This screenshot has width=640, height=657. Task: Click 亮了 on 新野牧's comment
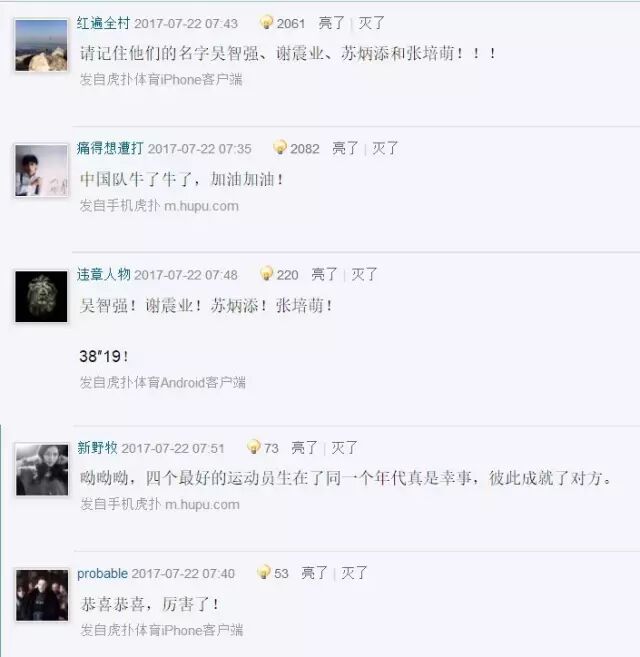(305, 447)
